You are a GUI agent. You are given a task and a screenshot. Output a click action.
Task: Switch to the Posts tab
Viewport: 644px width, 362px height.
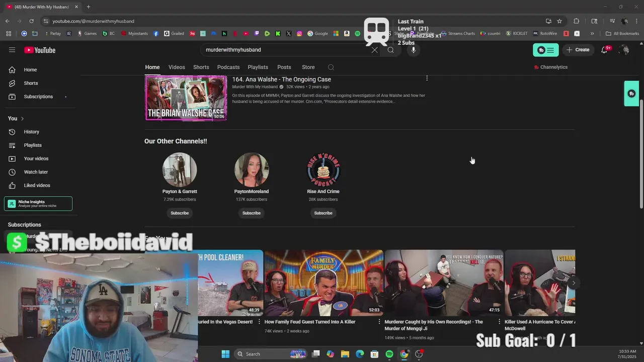[x=284, y=67]
